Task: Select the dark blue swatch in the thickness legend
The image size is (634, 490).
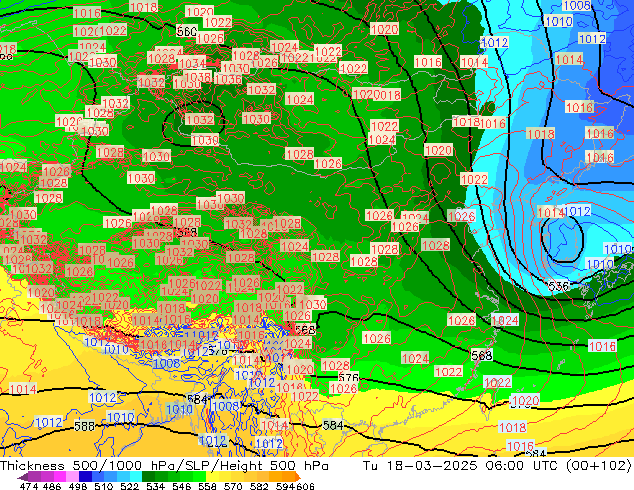Action: pyautogui.click(x=85, y=477)
